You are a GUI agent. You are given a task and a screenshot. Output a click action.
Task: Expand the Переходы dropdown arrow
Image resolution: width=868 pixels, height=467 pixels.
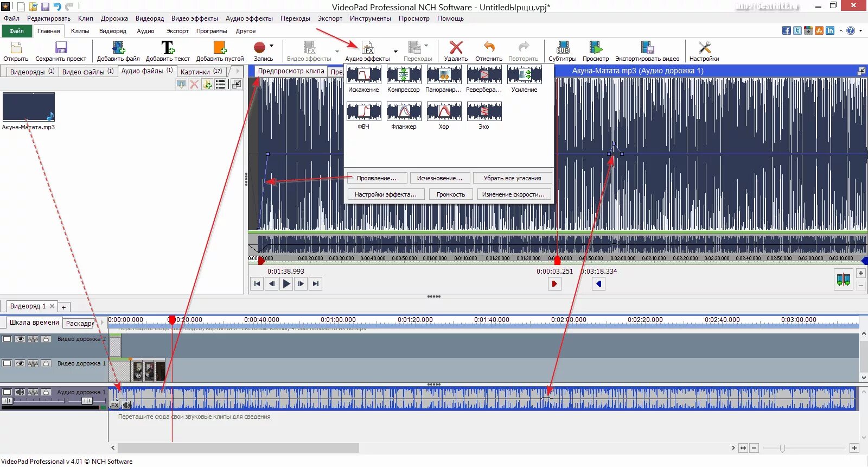tap(426, 46)
